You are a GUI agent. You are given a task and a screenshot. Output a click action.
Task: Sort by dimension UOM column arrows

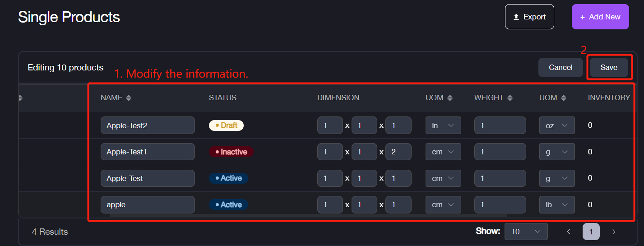tap(449, 98)
